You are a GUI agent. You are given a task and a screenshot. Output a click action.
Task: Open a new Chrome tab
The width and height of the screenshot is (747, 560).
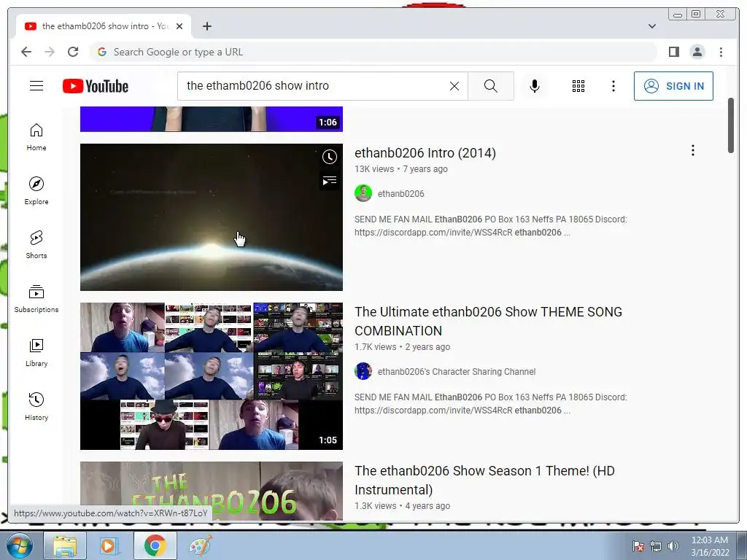206,26
